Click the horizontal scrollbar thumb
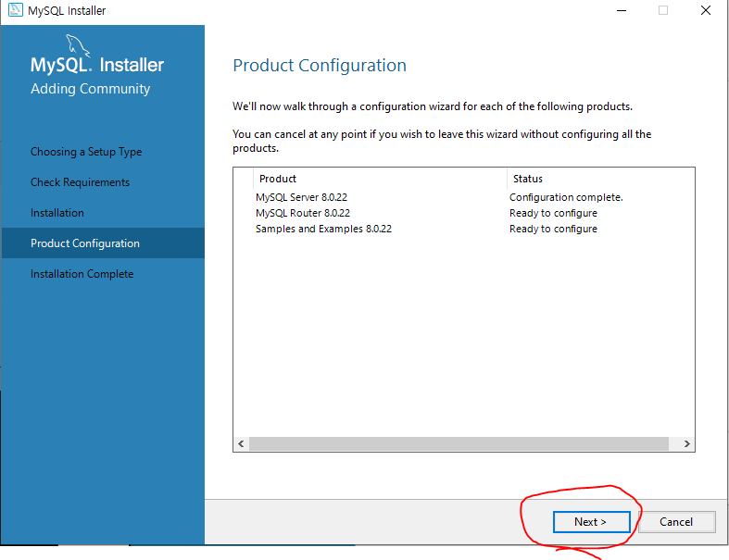Screen dimensions: 729x560 459,443
